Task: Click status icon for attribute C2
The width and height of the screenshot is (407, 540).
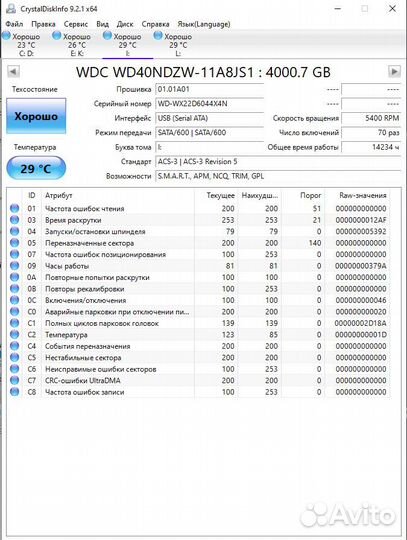Action: pos(14,334)
